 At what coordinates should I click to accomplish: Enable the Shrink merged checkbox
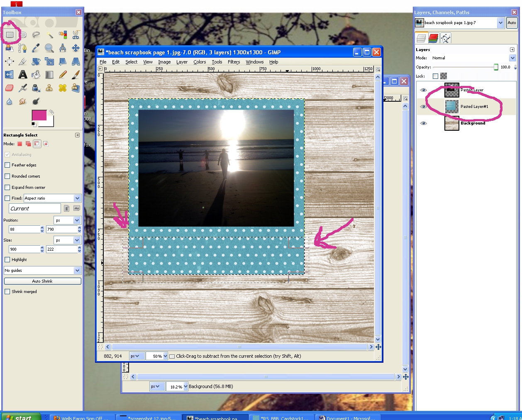(7, 292)
